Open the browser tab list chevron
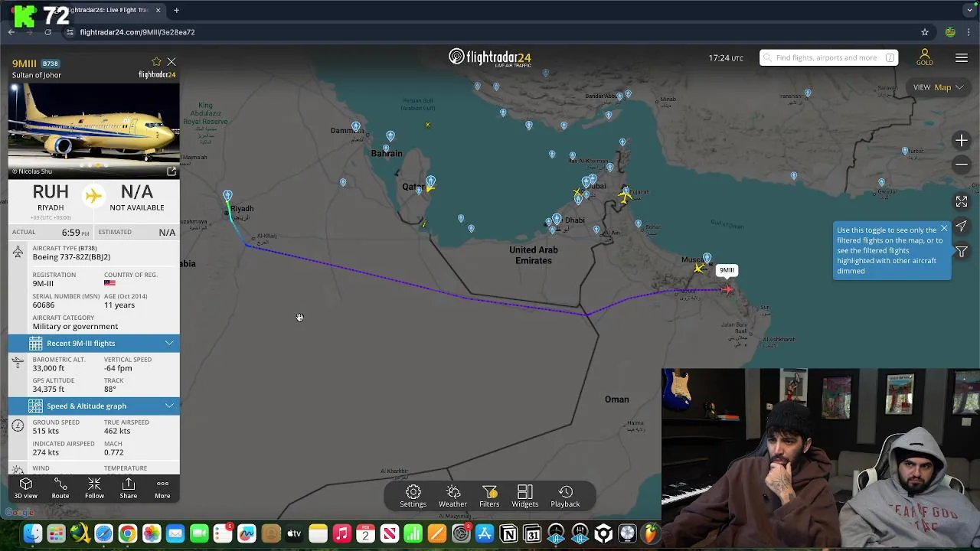The height and width of the screenshot is (551, 980). (x=970, y=10)
